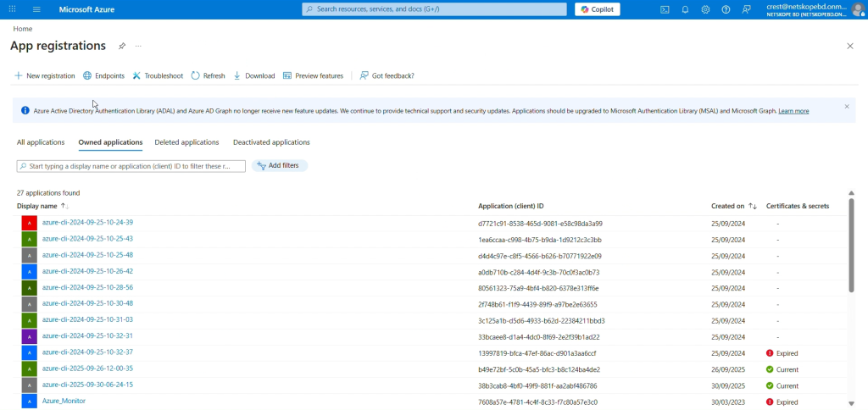Click Troubleshoot
Image resolution: width=868 pixels, height=410 pixels.
click(x=158, y=75)
